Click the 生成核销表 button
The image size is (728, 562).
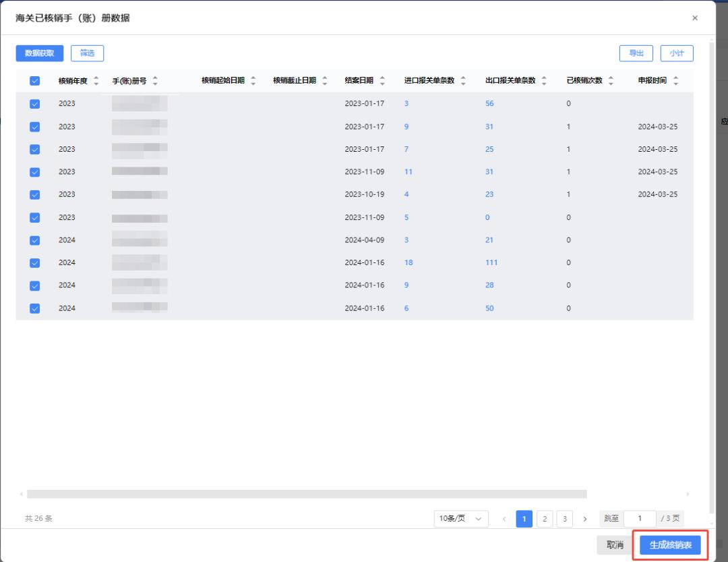click(x=670, y=545)
